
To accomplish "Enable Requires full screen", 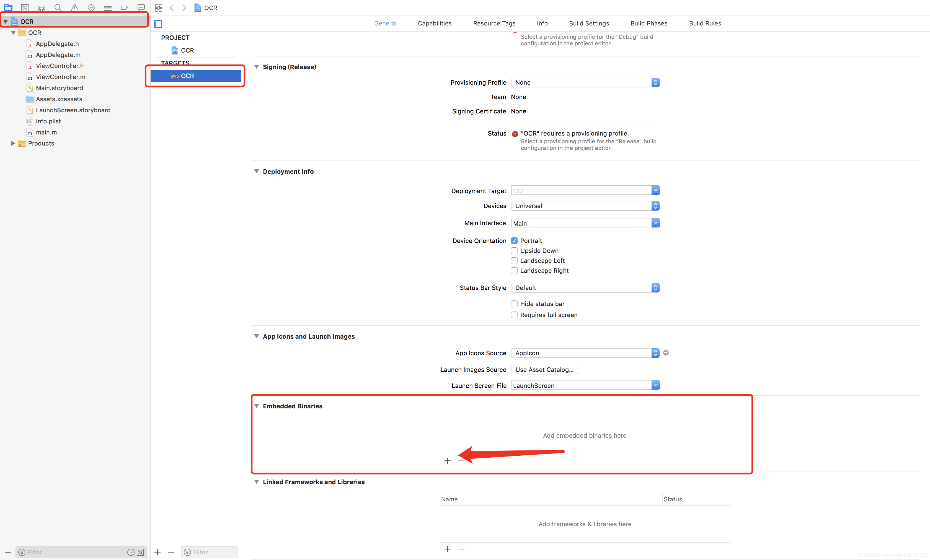I will click(514, 315).
